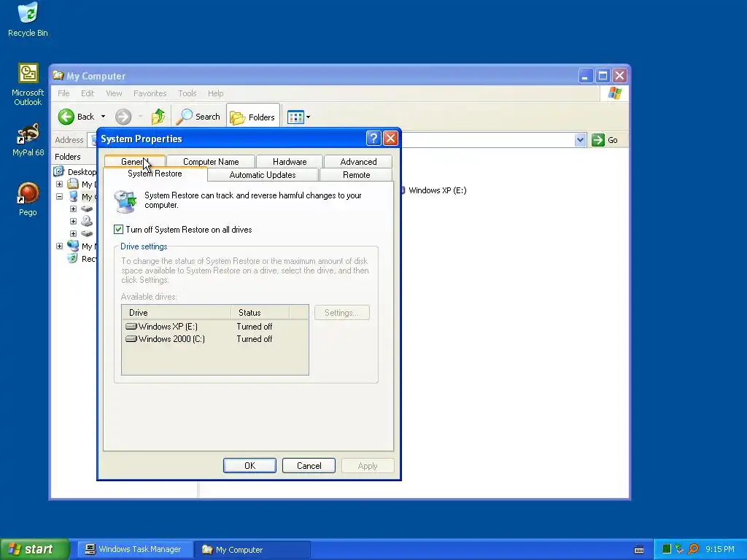Open the View menu
The image size is (747, 560).
click(114, 93)
